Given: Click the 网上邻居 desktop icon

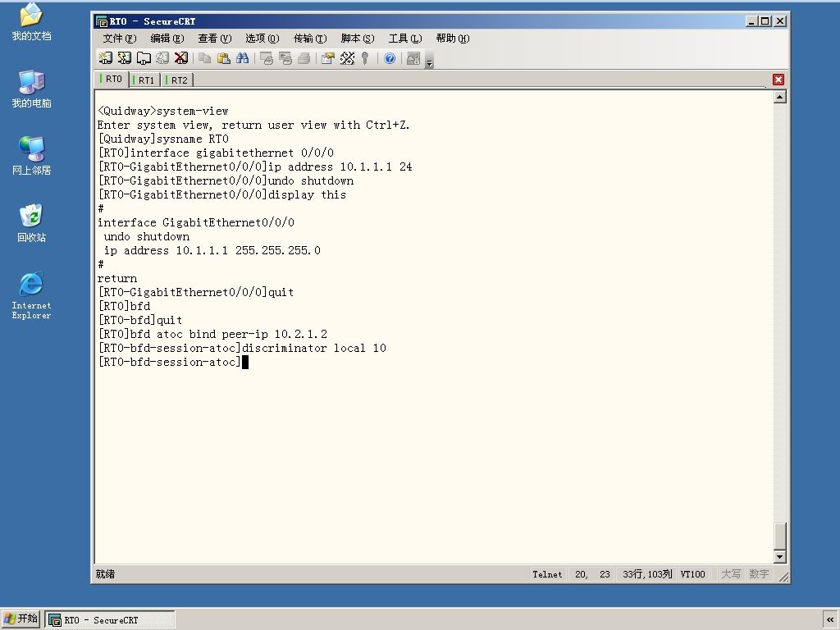Looking at the screenshot, I should [x=32, y=156].
